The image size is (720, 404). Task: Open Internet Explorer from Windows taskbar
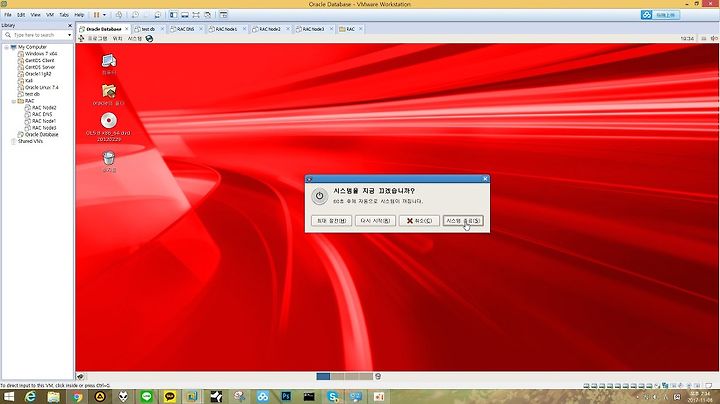(30, 397)
